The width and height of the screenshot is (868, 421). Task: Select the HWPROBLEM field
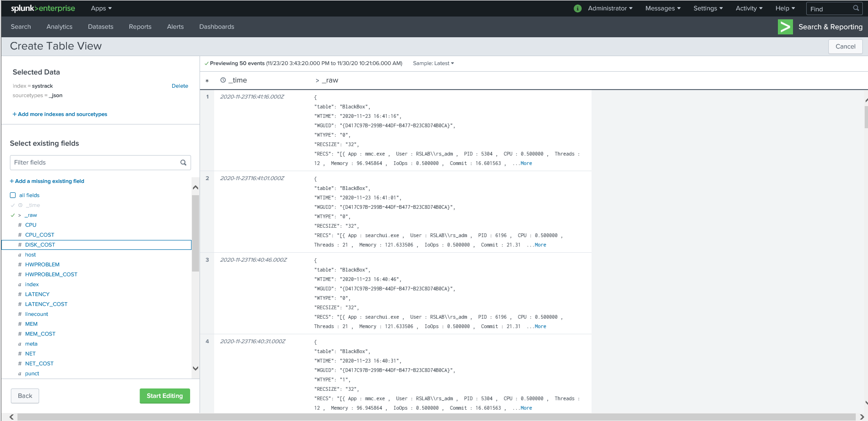click(42, 264)
